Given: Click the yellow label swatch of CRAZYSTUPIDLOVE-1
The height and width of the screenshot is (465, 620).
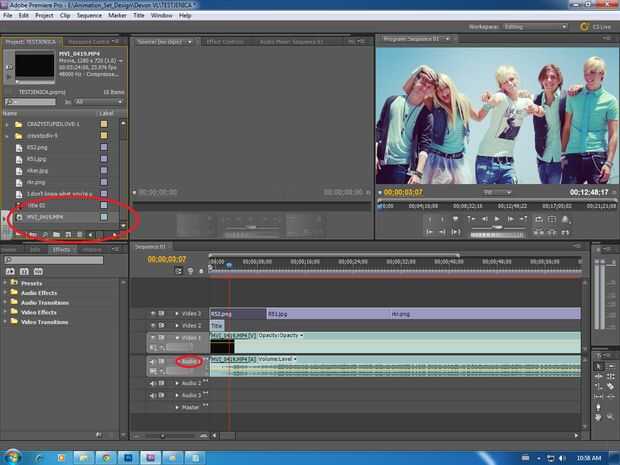Looking at the screenshot, I should point(104,124).
